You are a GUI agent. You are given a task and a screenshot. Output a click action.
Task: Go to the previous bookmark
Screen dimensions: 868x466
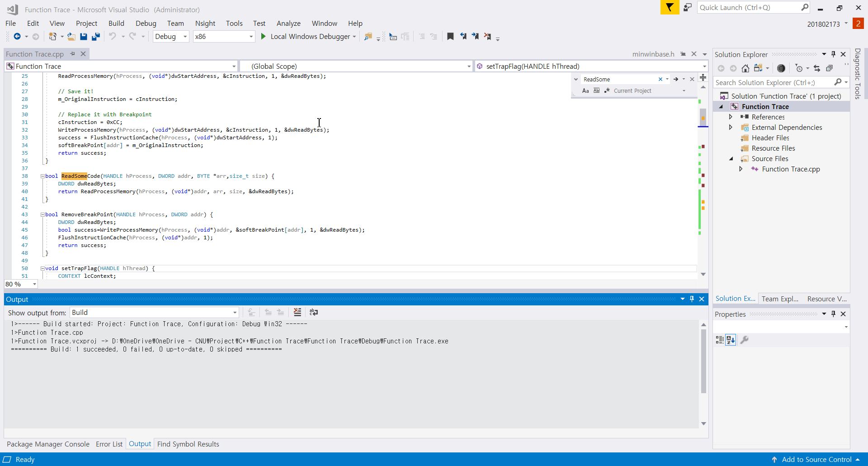click(463, 37)
